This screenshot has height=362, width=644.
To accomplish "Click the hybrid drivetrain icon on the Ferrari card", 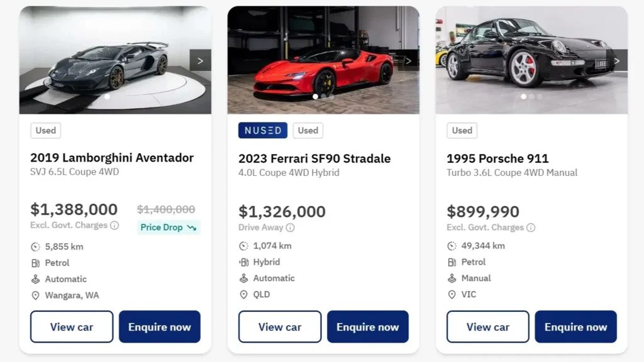I will pyautogui.click(x=244, y=261).
